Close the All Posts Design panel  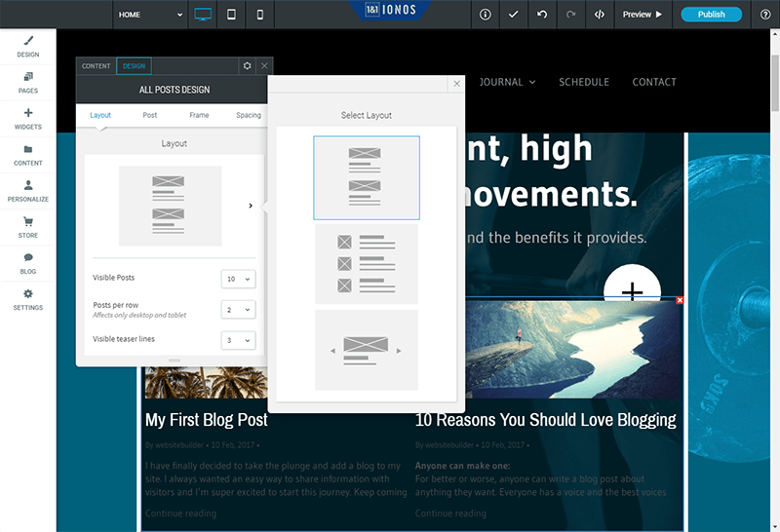264,65
